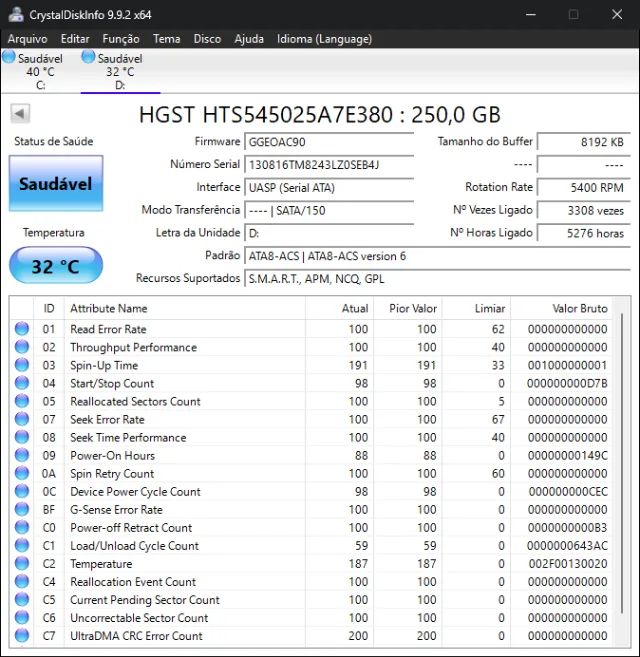Click the status orb for Power-On Hours
The height and width of the screenshot is (657, 640).
point(22,455)
